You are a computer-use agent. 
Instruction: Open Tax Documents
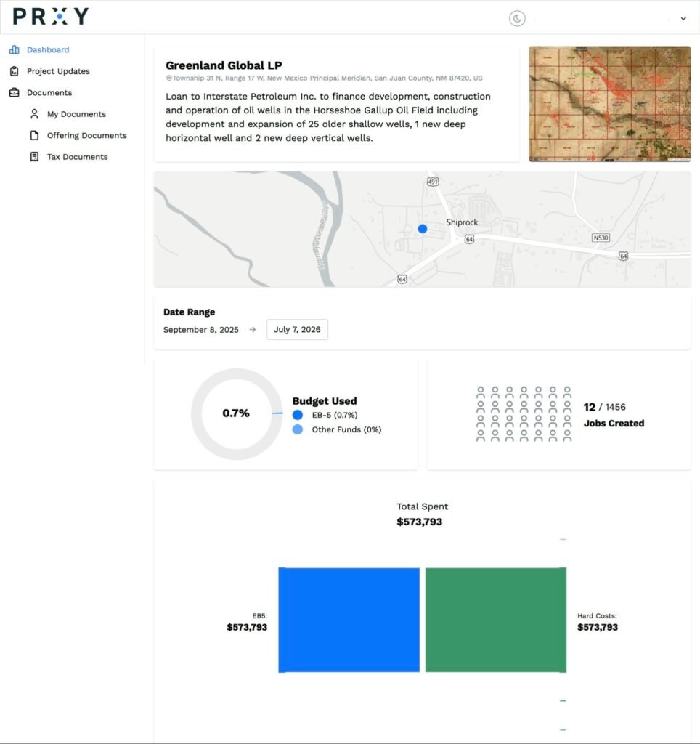77,157
